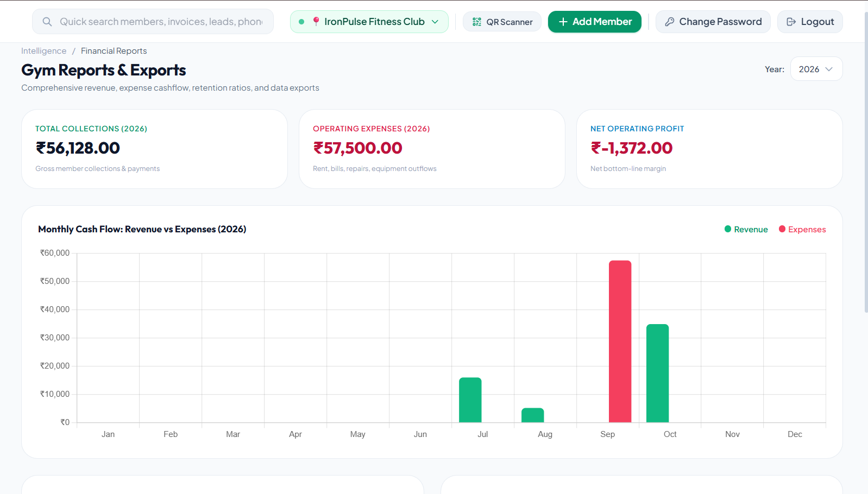Expand the IronPulse branch selector chevron

[435, 22]
